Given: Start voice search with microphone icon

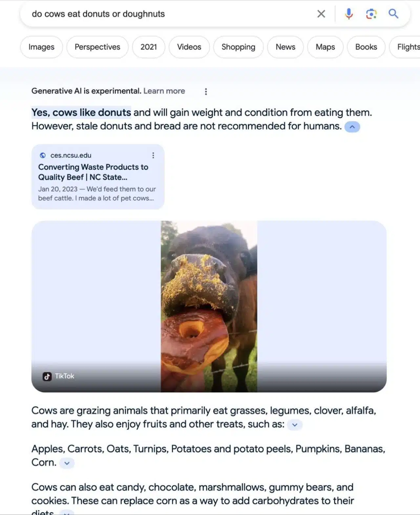Looking at the screenshot, I should [349, 14].
